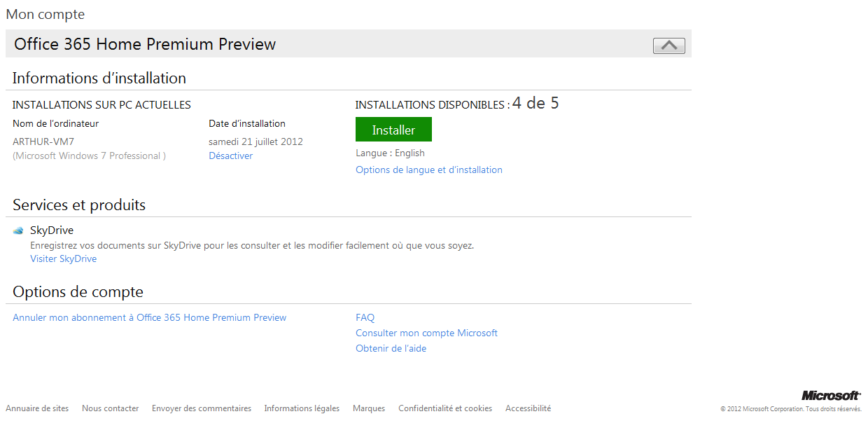
Task: Open the FAQ link
Action: point(365,317)
